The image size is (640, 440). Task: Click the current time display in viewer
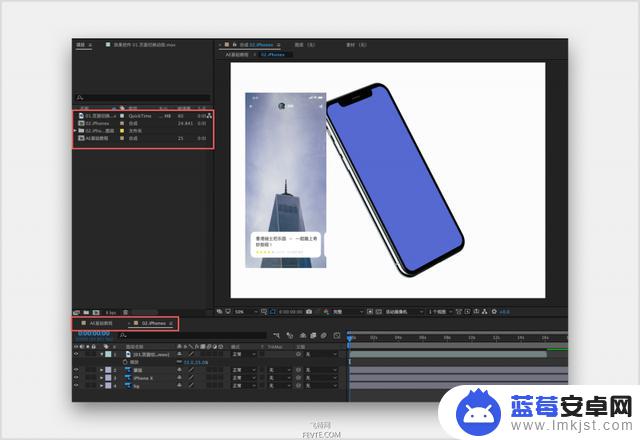(x=291, y=312)
